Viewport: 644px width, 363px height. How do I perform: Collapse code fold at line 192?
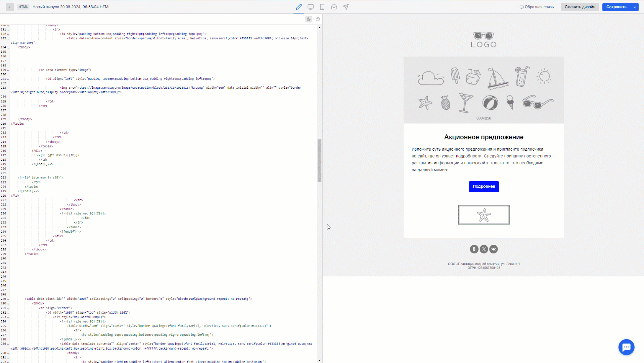(8, 34)
